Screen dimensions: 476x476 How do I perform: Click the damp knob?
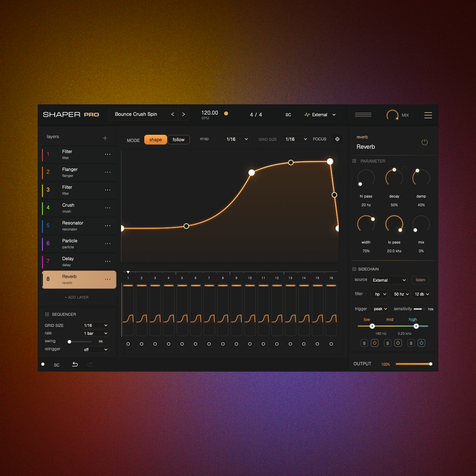(421, 178)
